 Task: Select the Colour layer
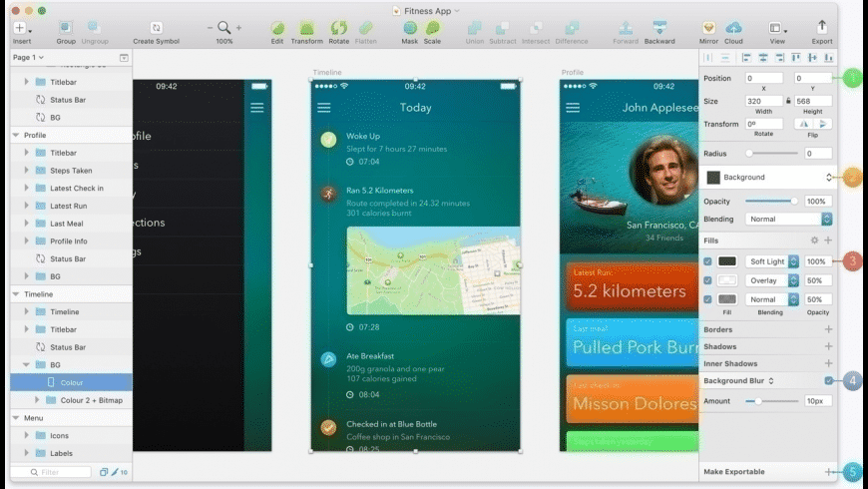[x=71, y=382]
